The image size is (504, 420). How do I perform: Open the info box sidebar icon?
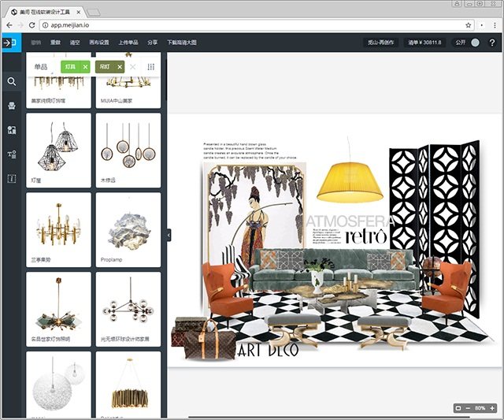pos(12,179)
